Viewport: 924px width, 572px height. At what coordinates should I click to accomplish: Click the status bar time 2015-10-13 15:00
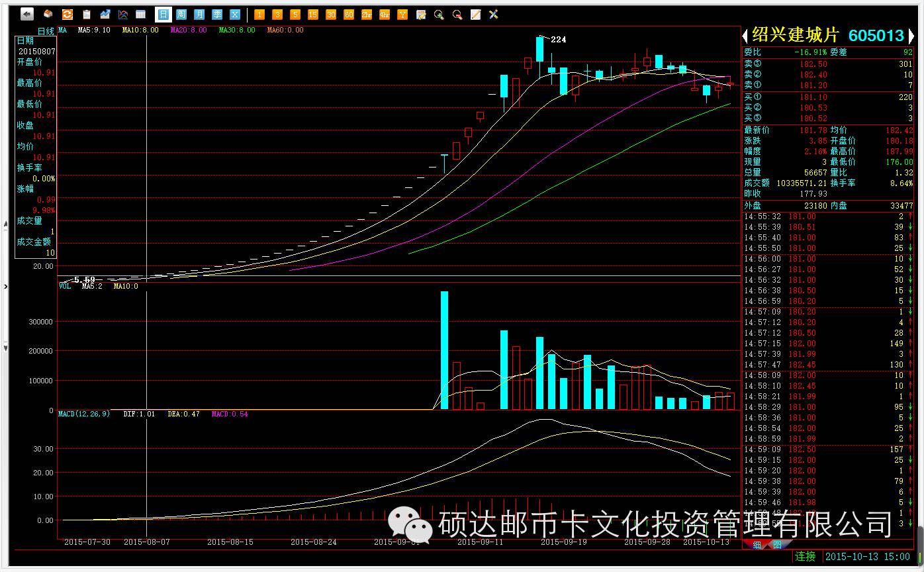868,557
